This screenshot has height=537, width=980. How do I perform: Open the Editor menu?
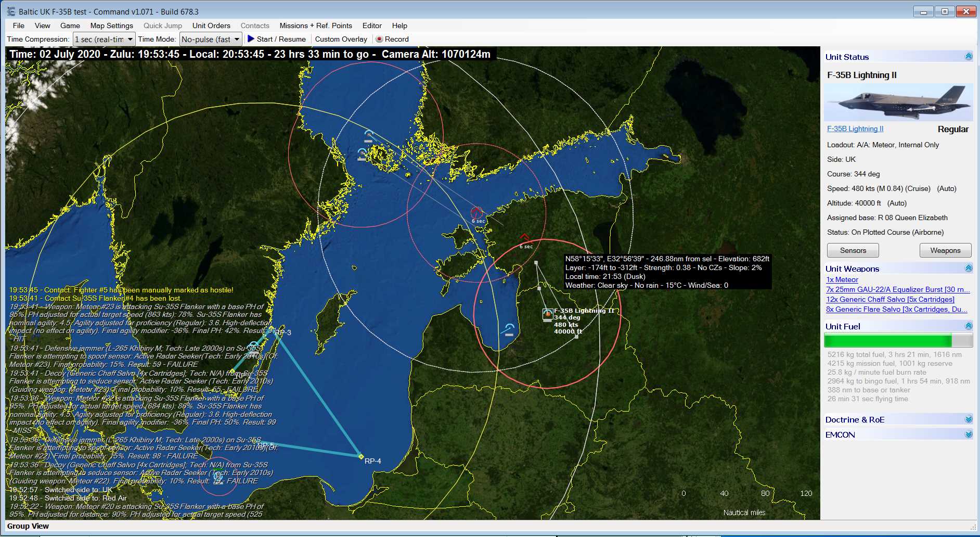pyautogui.click(x=372, y=25)
